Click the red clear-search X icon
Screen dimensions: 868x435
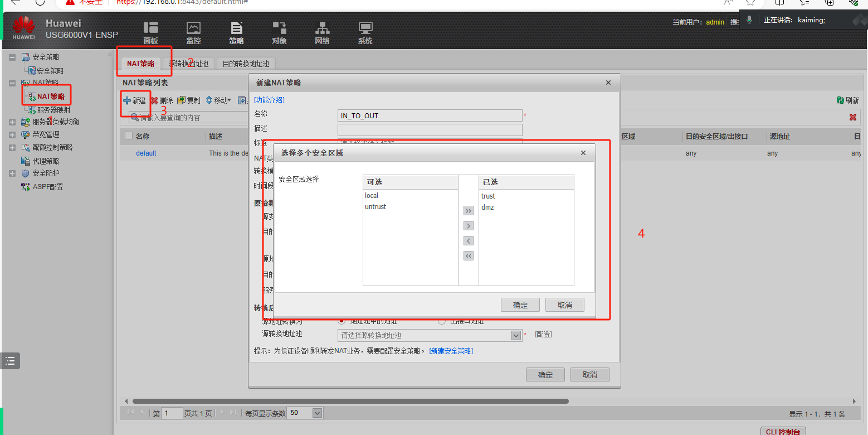[x=853, y=117]
